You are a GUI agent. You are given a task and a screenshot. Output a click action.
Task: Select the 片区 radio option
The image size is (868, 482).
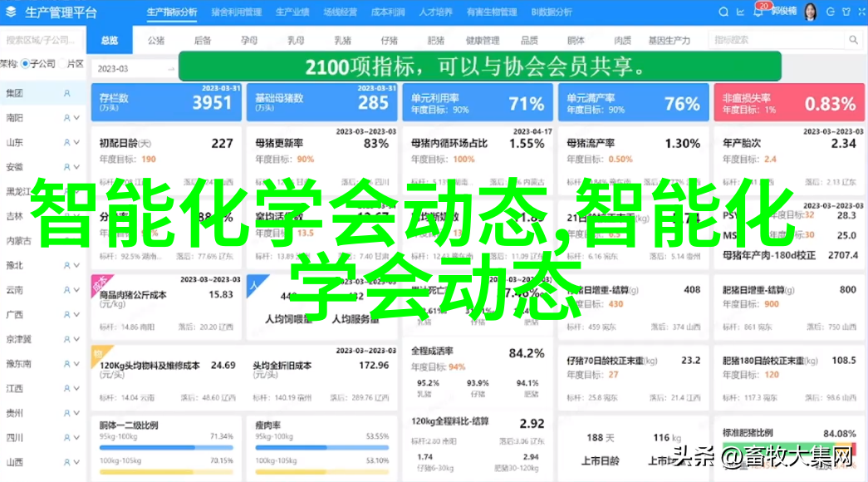(62, 64)
